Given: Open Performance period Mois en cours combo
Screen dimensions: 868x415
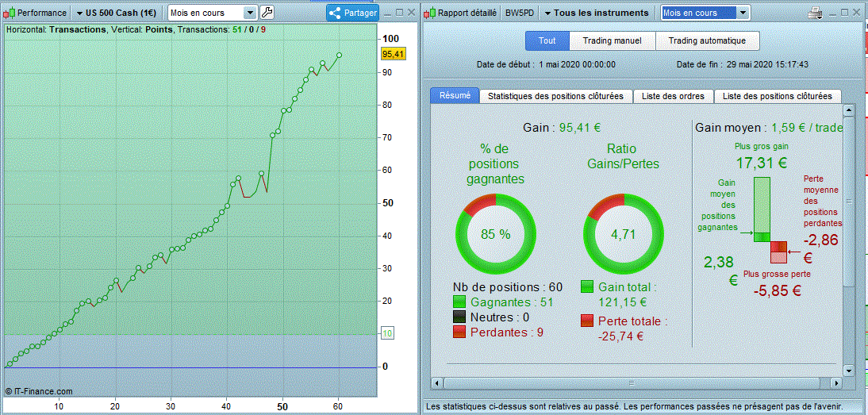Looking at the screenshot, I should pyautogui.click(x=213, y=13).
